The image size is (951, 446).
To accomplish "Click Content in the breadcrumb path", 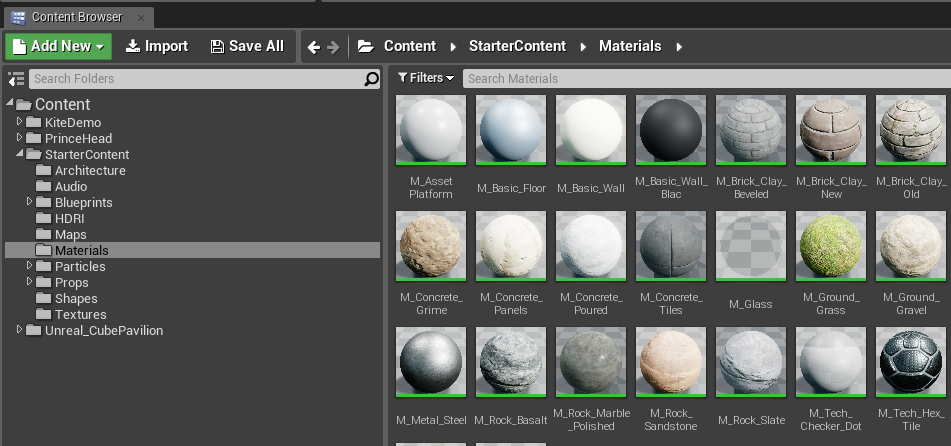I will 410,46.
